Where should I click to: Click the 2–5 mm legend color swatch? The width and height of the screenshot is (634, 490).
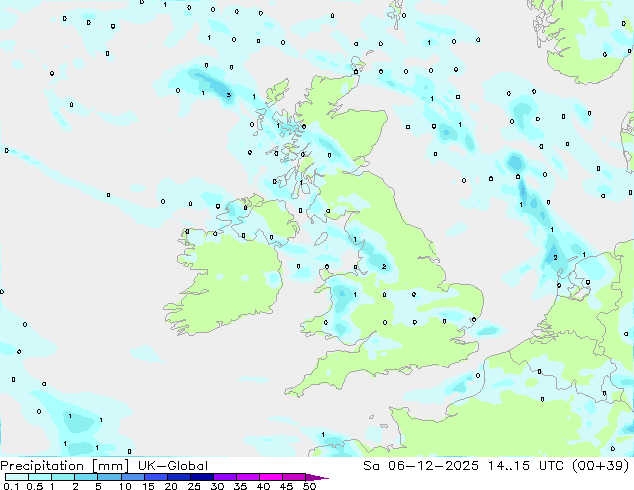tap(86, 477)
